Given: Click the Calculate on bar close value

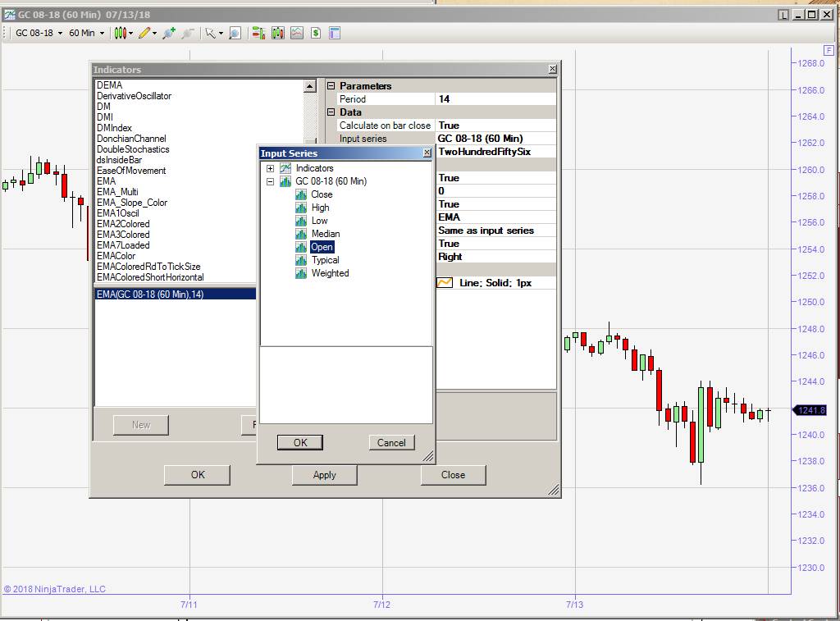Looking at the screenshot, I should click(x=495, y=126).
